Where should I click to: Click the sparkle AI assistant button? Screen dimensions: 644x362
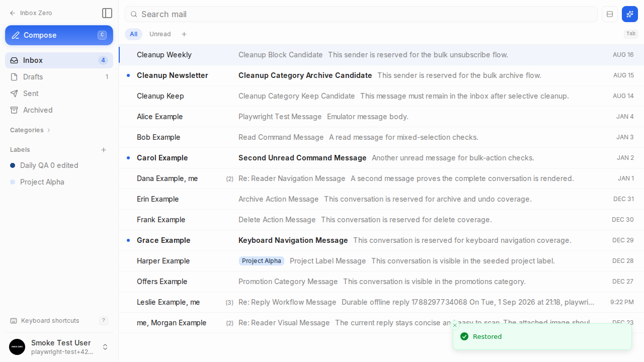tap(630, 14)
